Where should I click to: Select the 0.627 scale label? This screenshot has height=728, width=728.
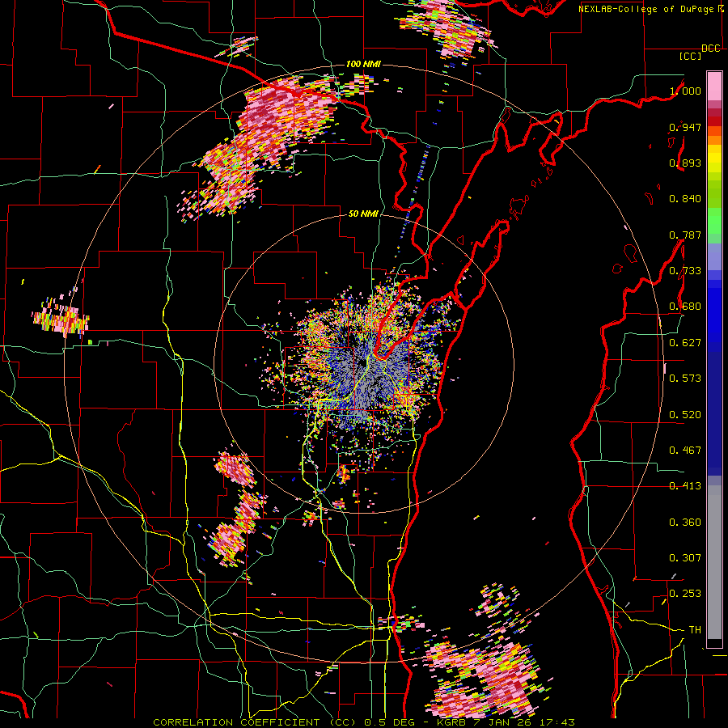[685, 343]
